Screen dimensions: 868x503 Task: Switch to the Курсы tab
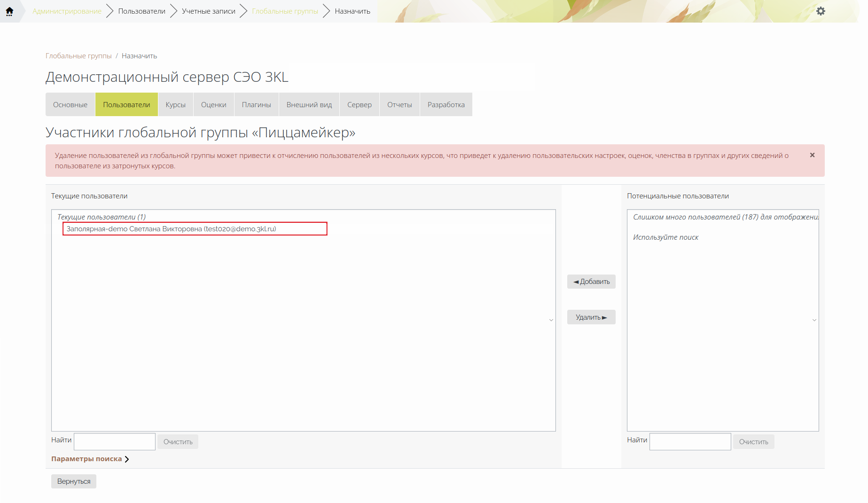[176, 104]
